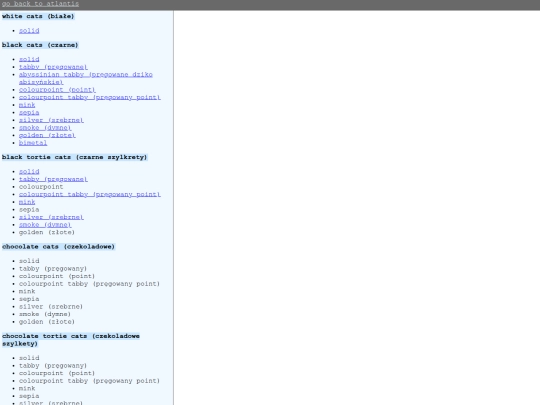Open golden (złote) under black cats
Viewport: 540px width, 405px height.
click(47, 135)
